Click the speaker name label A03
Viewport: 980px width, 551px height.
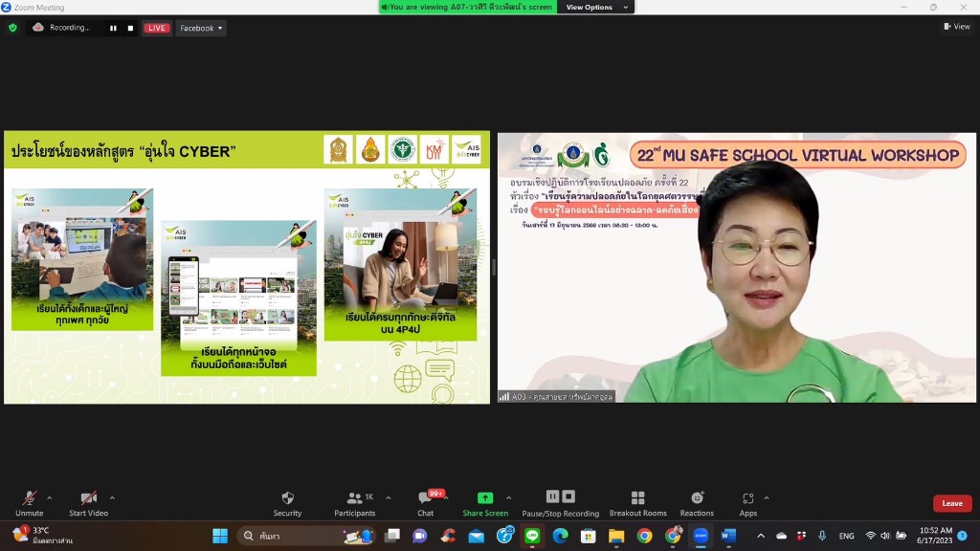pyautogui.click(x=556, y=397)
